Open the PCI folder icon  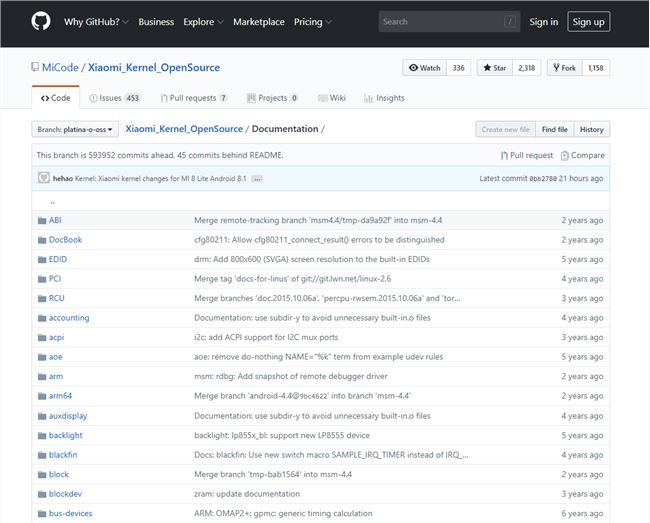click(x=42, y=279)
